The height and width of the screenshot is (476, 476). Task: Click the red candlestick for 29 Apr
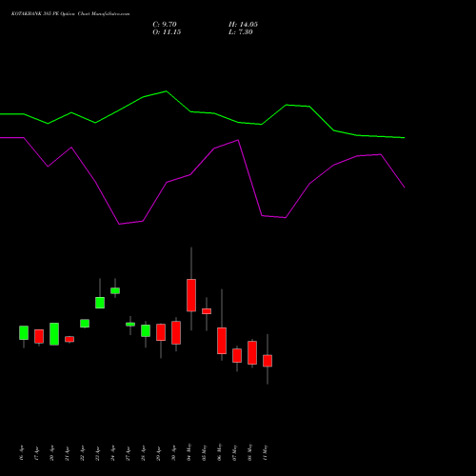[161, 332]
